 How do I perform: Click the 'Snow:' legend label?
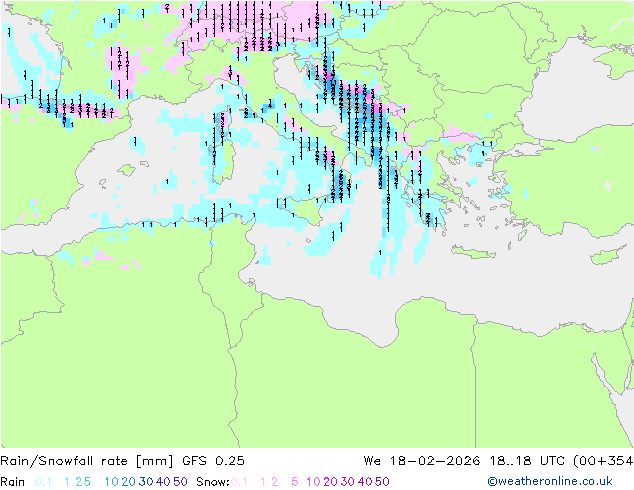213,482
